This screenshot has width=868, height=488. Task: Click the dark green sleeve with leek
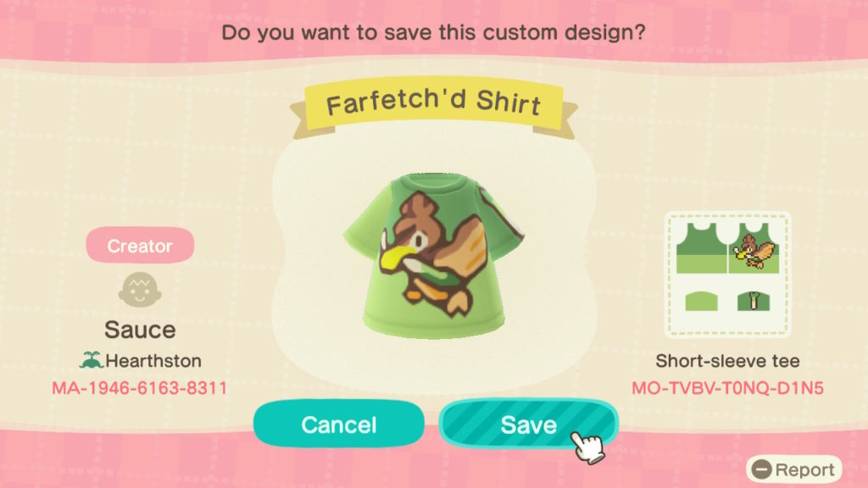754,302
